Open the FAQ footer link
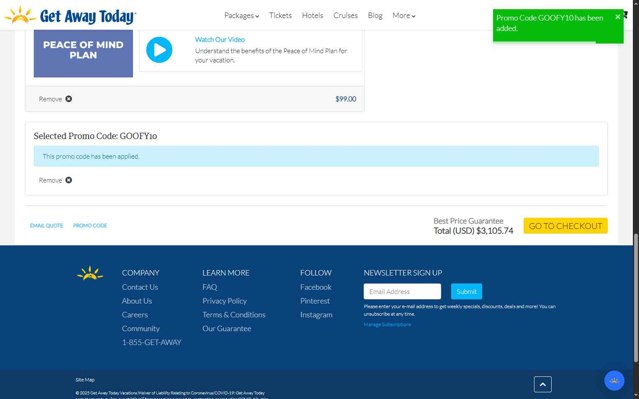The image size is (639, 399). (x=209, y=287)
